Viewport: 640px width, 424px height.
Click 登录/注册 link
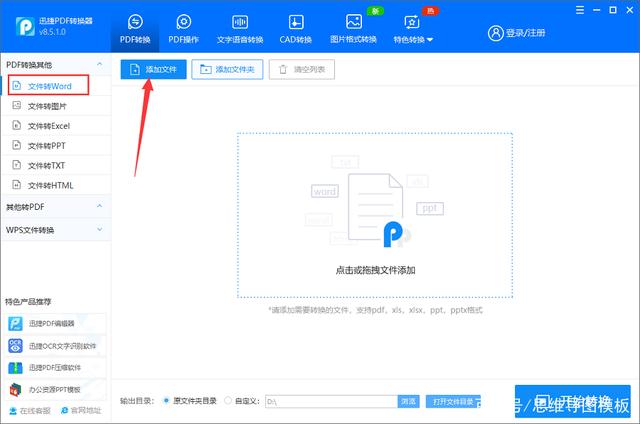[x=525, y=33]
